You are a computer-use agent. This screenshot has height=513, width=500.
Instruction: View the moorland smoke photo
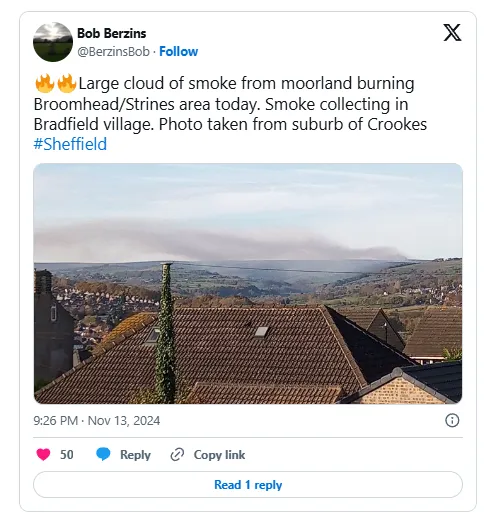248,283
